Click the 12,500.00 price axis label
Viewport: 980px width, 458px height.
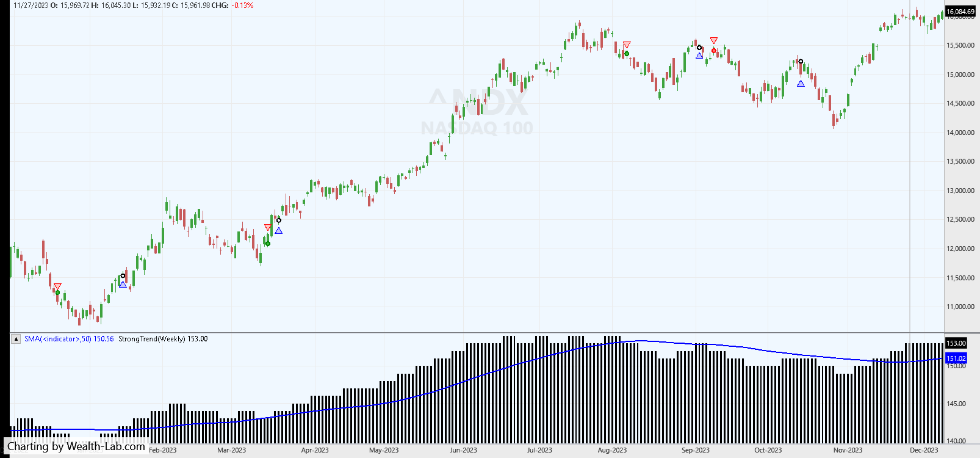click(x=960, y=219)
